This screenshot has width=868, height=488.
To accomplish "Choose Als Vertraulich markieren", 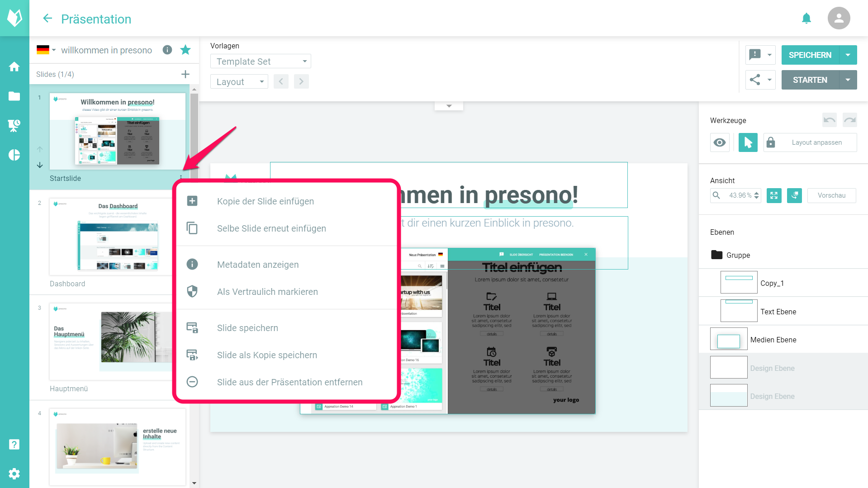I will coord(286,292).
